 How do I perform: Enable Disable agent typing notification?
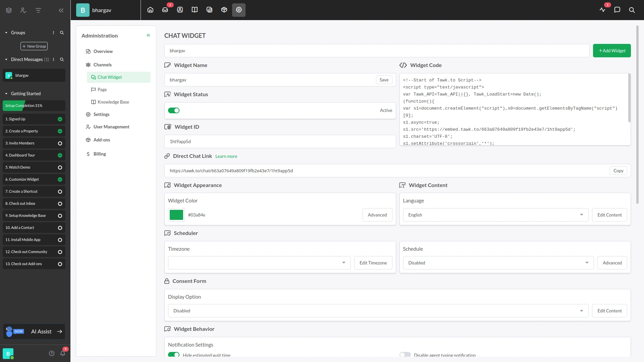[405, 354]
